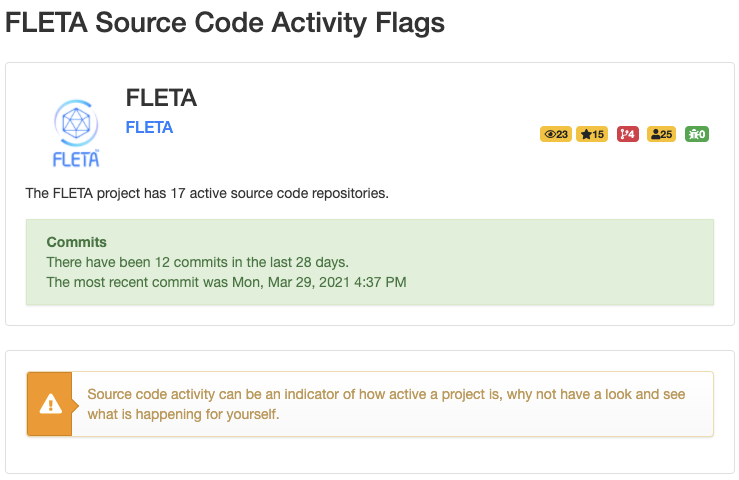Click the green bug issues badge
This screenshot has width=739, height=480.
(697, 134)
